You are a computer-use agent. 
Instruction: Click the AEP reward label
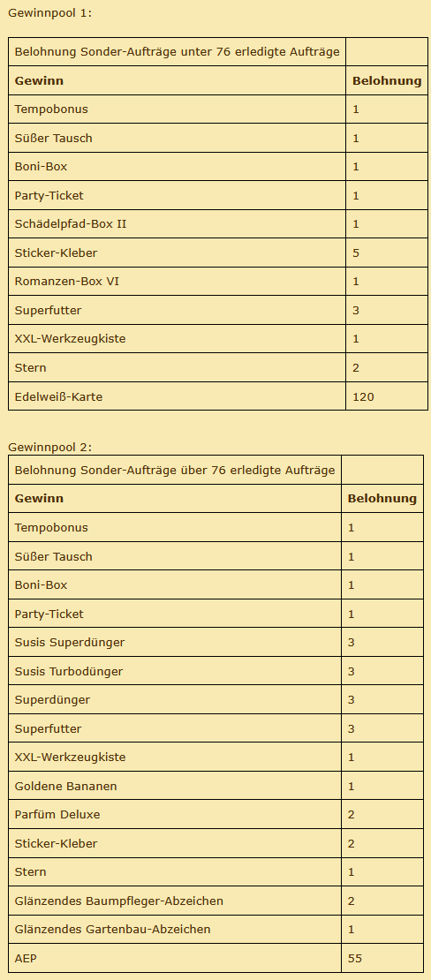[x=26, y=958]
